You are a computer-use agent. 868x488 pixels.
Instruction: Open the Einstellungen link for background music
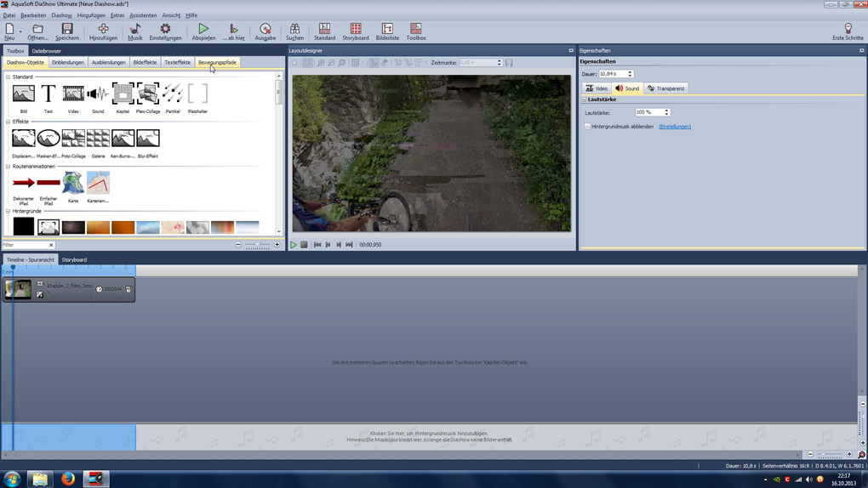click(675, 127)
